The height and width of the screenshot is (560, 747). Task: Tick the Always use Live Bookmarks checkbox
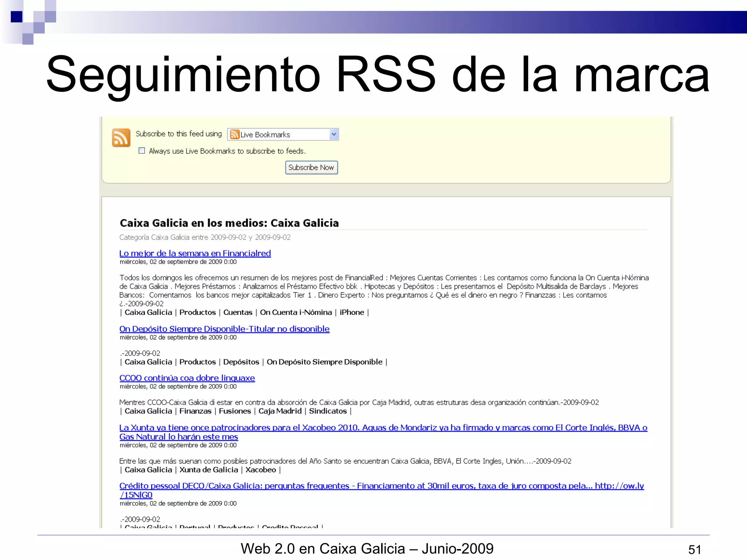[x=142, y=151]
